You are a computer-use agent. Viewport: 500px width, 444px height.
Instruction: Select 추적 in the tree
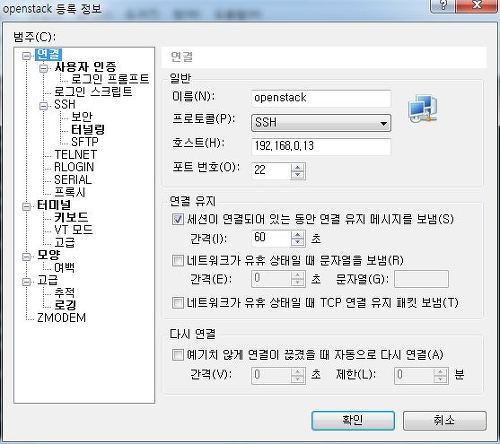click(65, 293)
